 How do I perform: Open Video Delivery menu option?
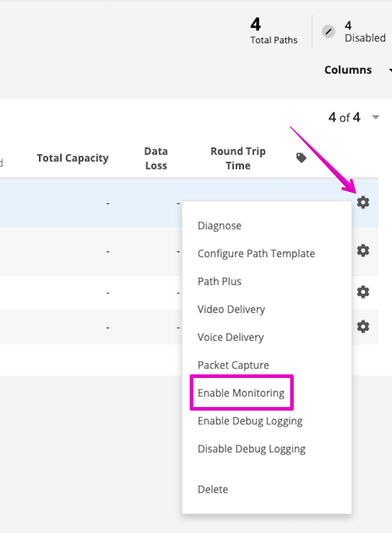231,310
